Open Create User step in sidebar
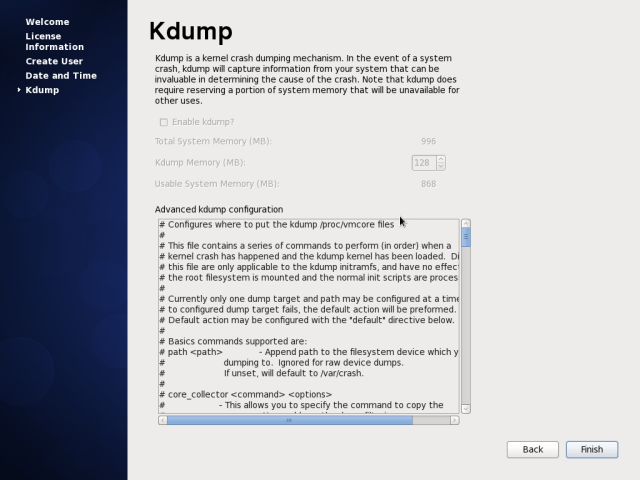Image resolution: width=640 pixels, height=480 pixels. click(54, 61)
